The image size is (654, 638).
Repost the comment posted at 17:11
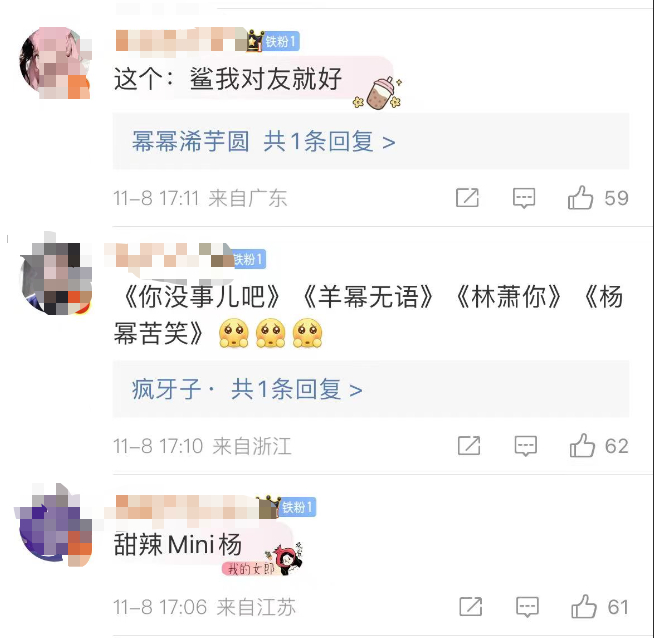(x=467, y=197)
